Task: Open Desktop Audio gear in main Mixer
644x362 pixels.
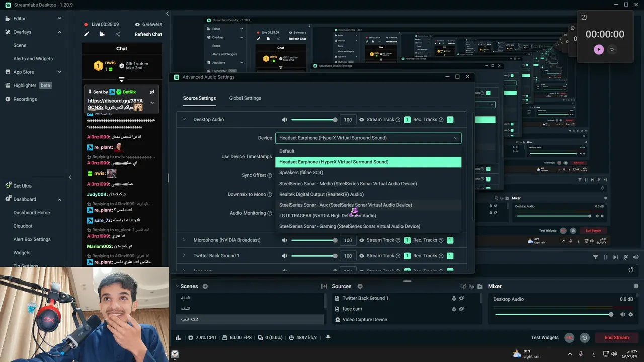Action: [x=631, y=315]
